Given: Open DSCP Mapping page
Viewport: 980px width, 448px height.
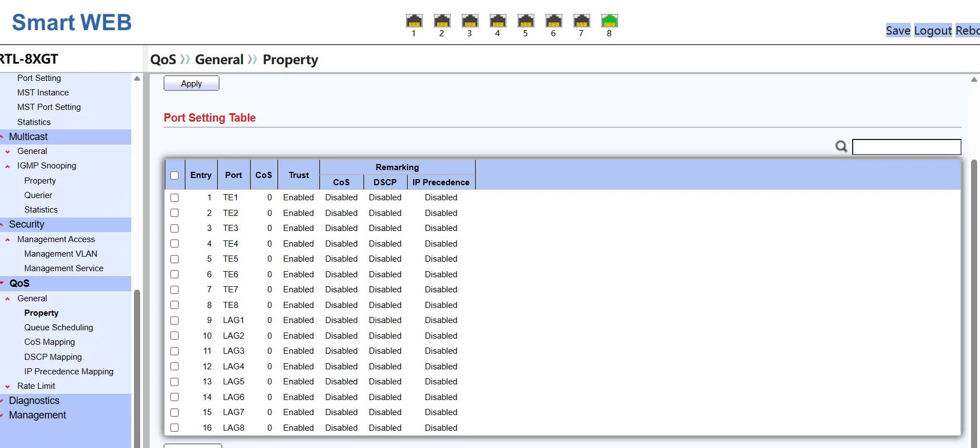Looking at the screenshot, I should 53,357.
